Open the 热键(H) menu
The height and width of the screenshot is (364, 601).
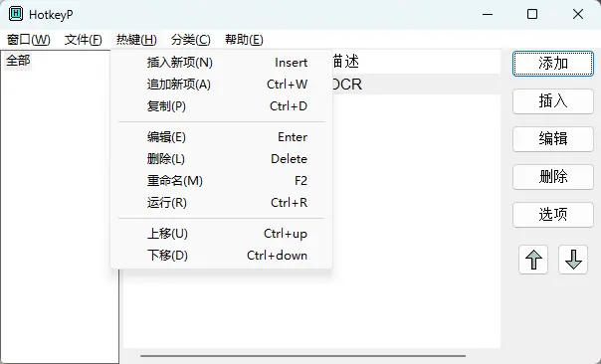tap(136, 40)
